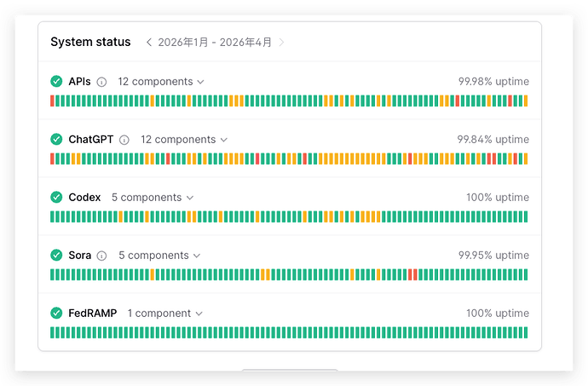588x386 pixels.
Task: Click the FedRAMP 100% uptime text
Action: coord(498,314)
